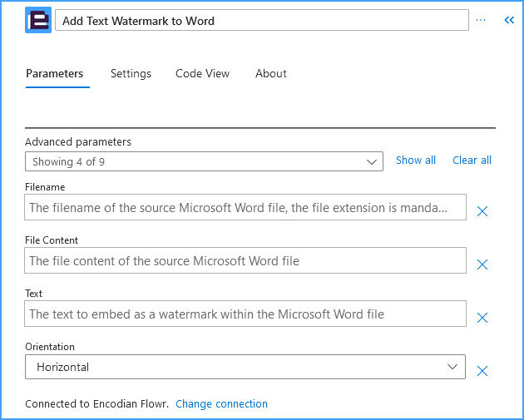This screenshot has width=524, height=420.
Task: Open the Advanced parameters dropdown
Action: (204, 161)
